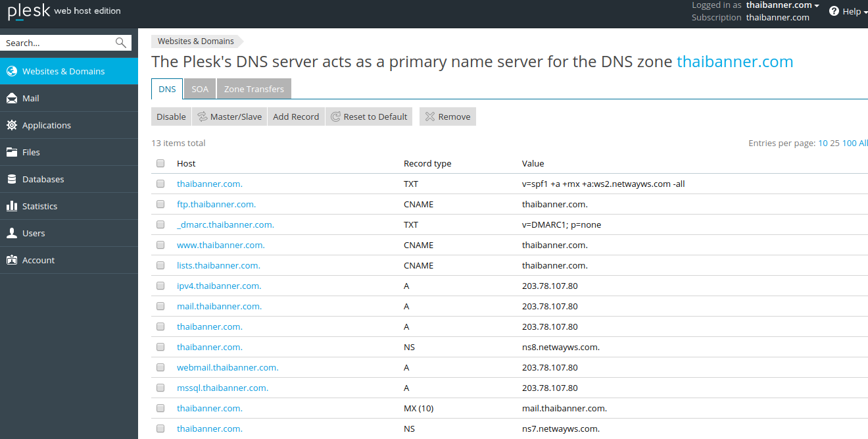This screenshot has width=868, height=439.
Task: Click the Mail envelope icon in sidebar
Action: (11, 98)
